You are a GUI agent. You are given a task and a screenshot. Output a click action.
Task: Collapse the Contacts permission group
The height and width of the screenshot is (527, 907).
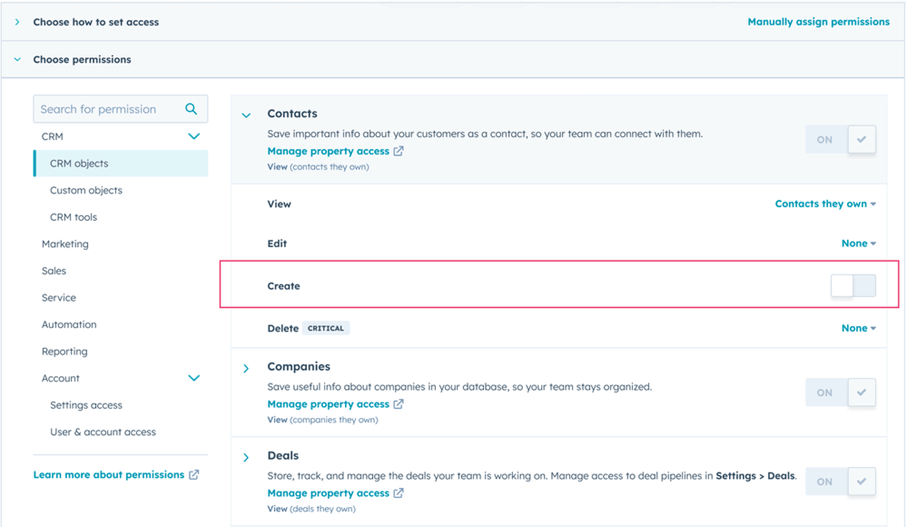246,115
